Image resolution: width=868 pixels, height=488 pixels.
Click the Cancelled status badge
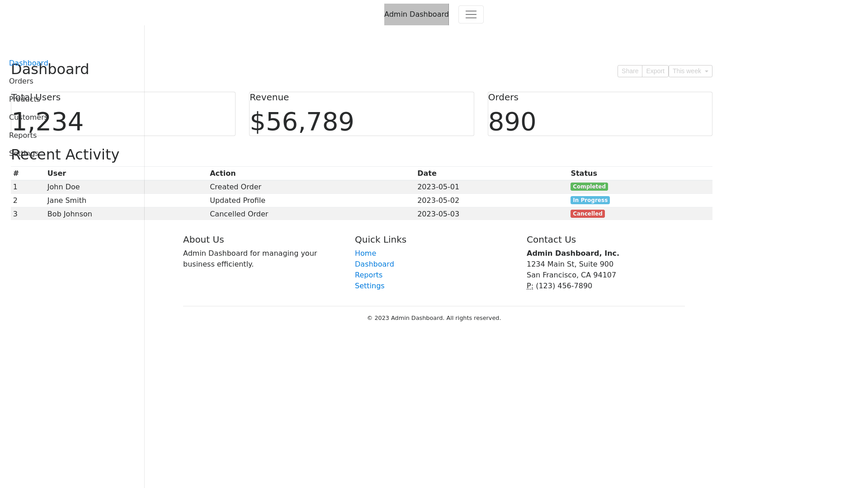587,214
